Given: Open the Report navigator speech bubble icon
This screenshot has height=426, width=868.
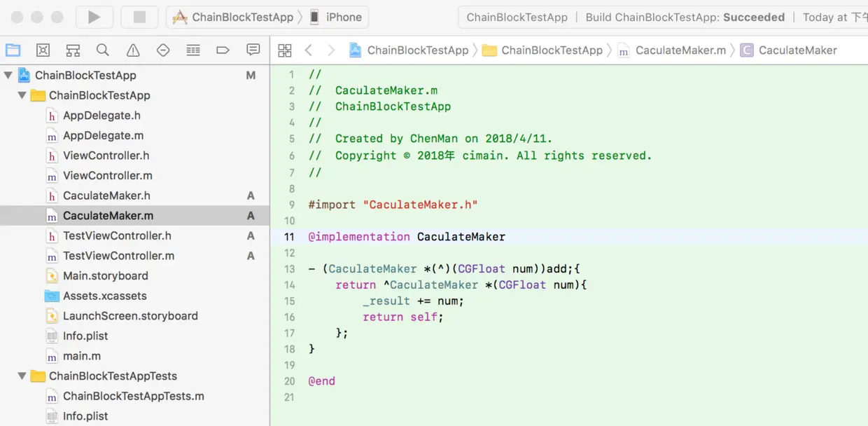Looking at the screenshot, I should coord(253,50).
